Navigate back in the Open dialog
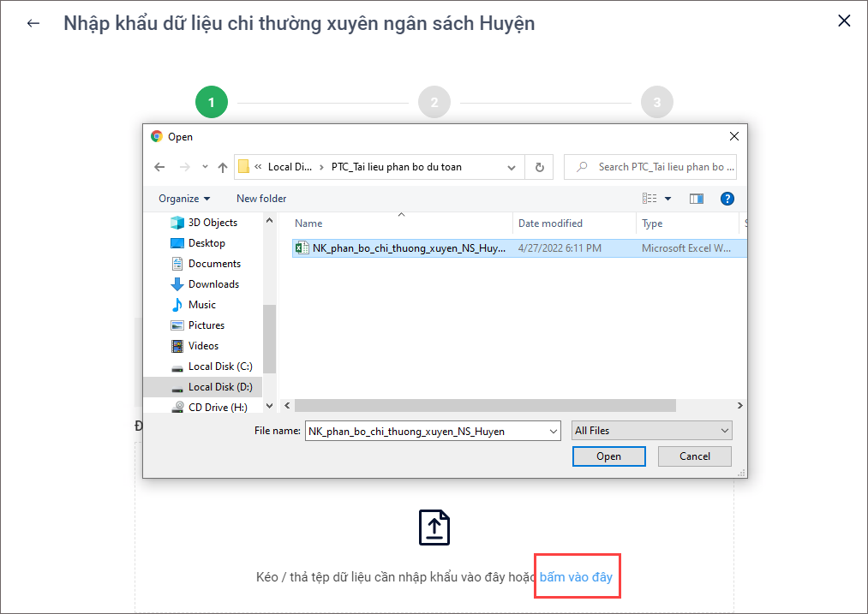Image resolution: width=868 pixels, height=614 pixels. 159,167
